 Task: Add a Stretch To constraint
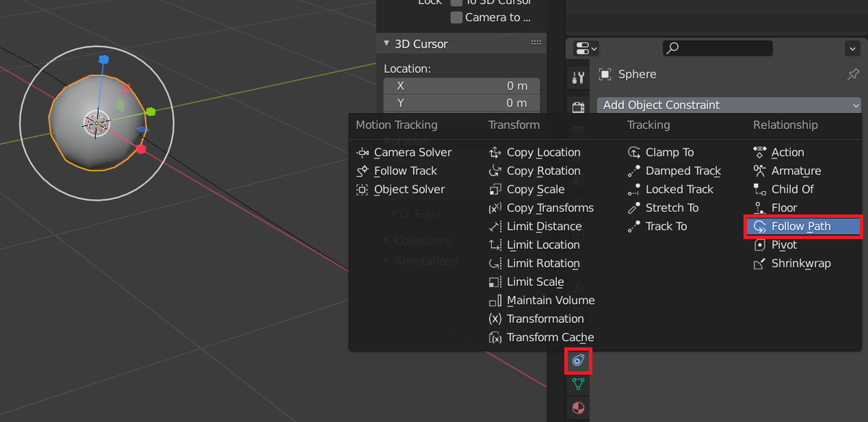click(x=663, y=208)
